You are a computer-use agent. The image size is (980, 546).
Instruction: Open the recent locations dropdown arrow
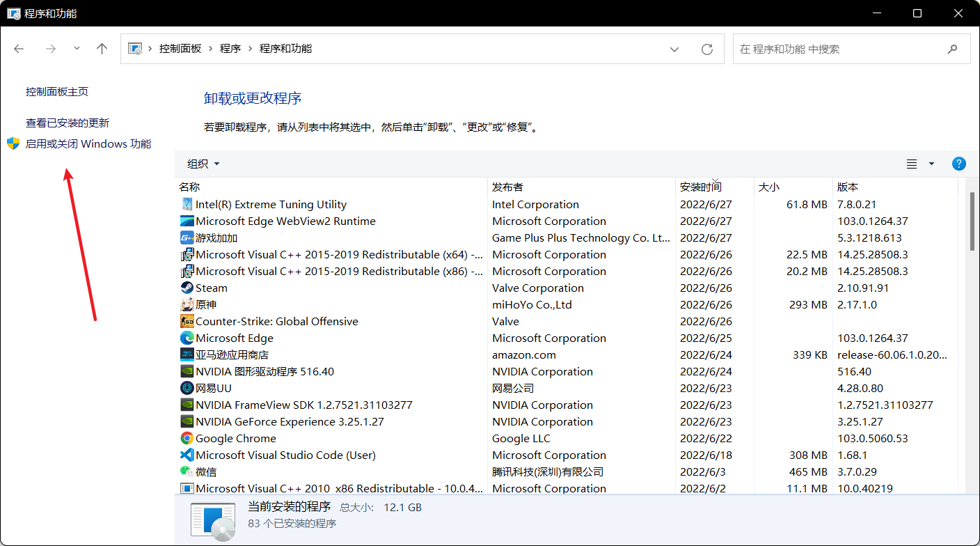click(77, 49)
